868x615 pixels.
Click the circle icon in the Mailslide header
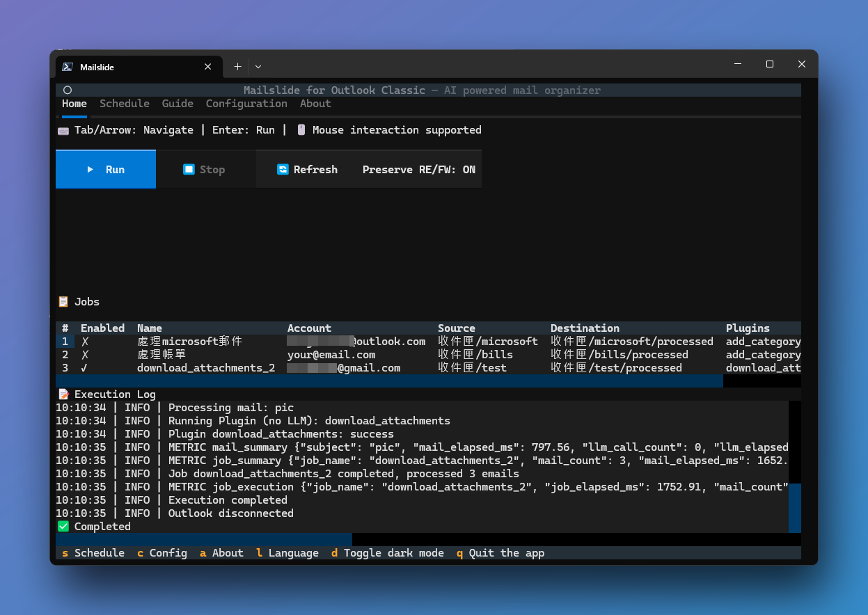pyautogui.click(x=68, y=90)
